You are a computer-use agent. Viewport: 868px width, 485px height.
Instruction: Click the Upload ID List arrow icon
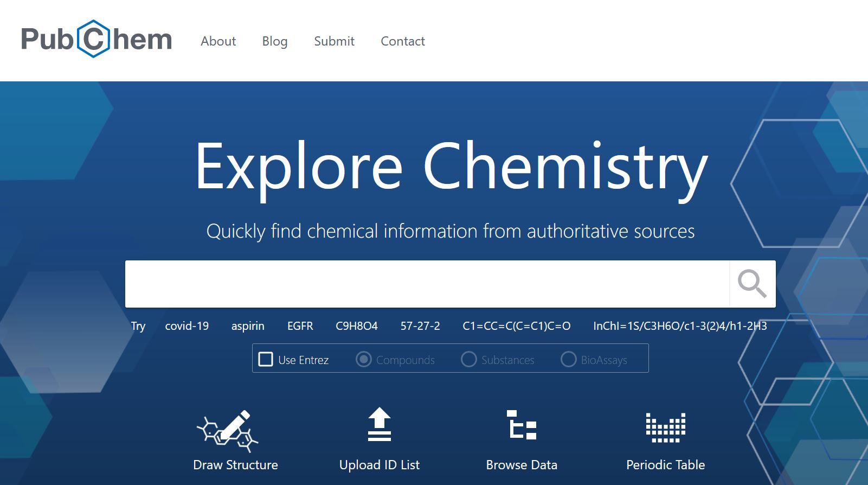pyautogui.click(x=380, y=424)
